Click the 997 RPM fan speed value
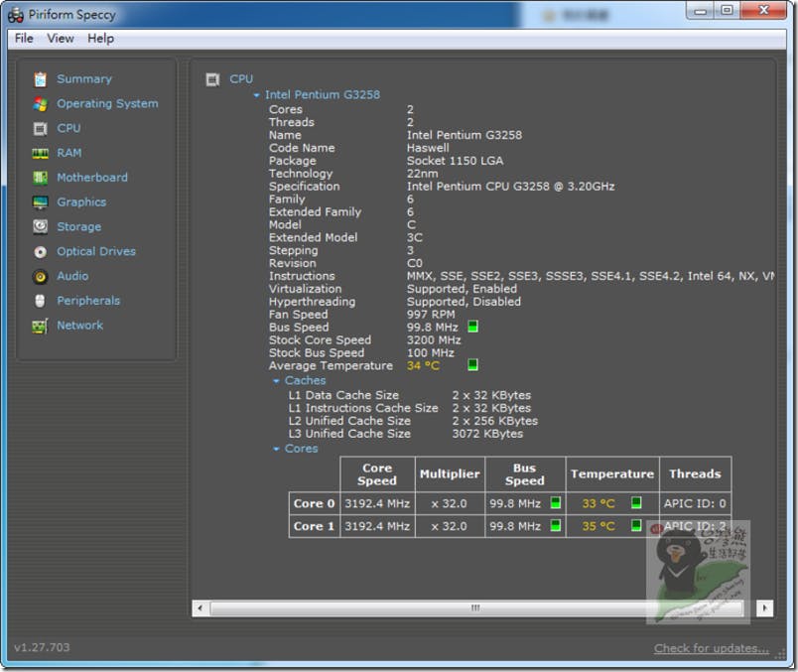798x672 pixels. pos(431,315)
